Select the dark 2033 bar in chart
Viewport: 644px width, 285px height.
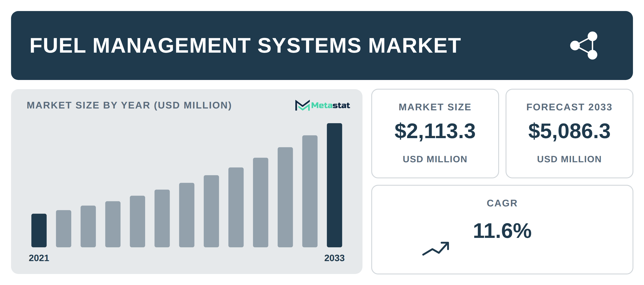click(x=334, y=185)
